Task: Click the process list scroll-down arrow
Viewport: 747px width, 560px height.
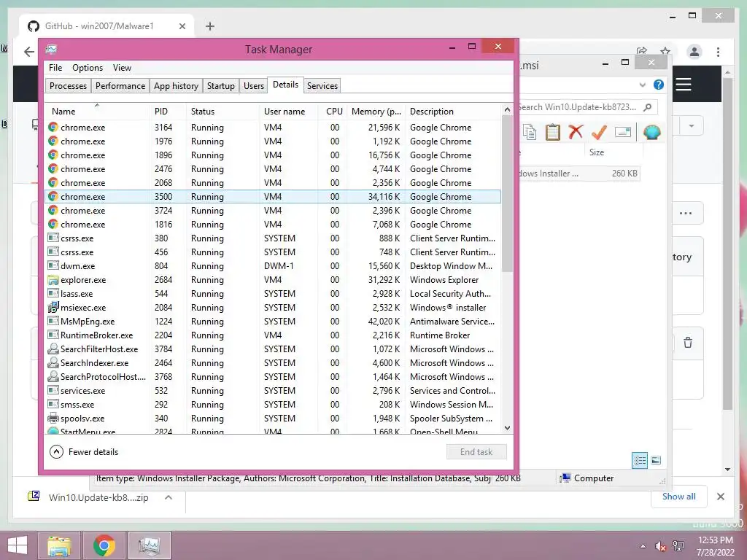Action: (x=508, y=428)
